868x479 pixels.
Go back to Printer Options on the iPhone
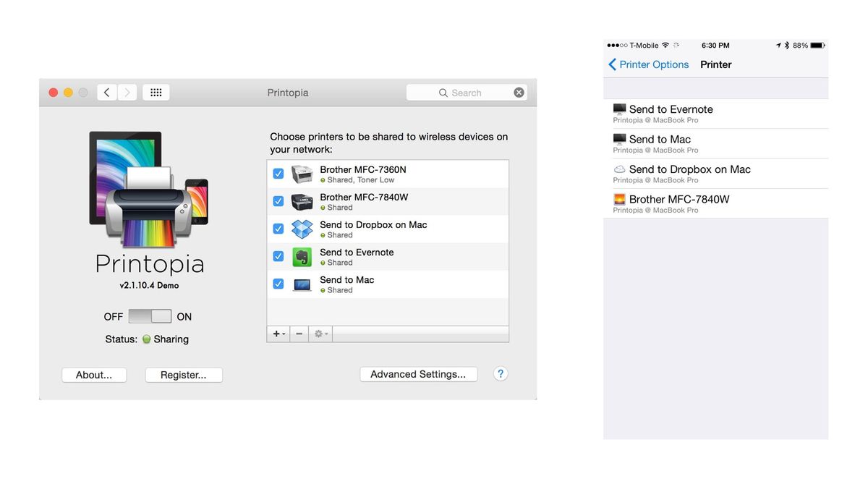click(x=648, y=64)
